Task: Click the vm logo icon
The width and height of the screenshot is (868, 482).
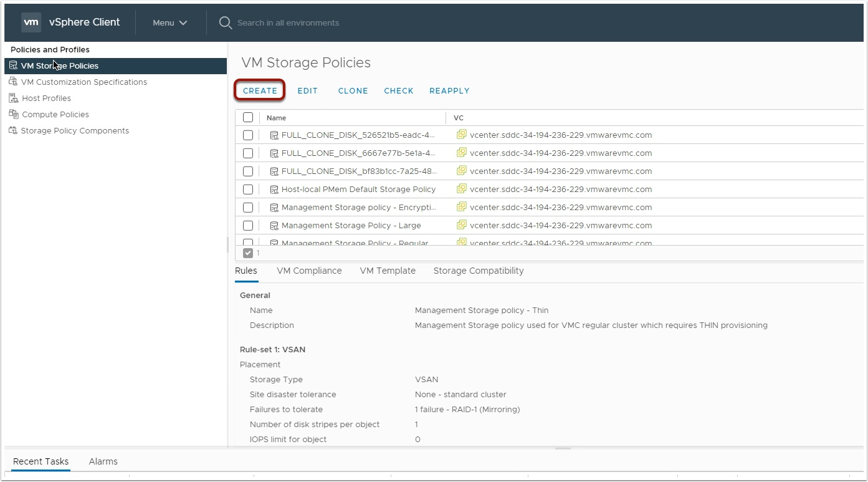Action: coord(31,22)
